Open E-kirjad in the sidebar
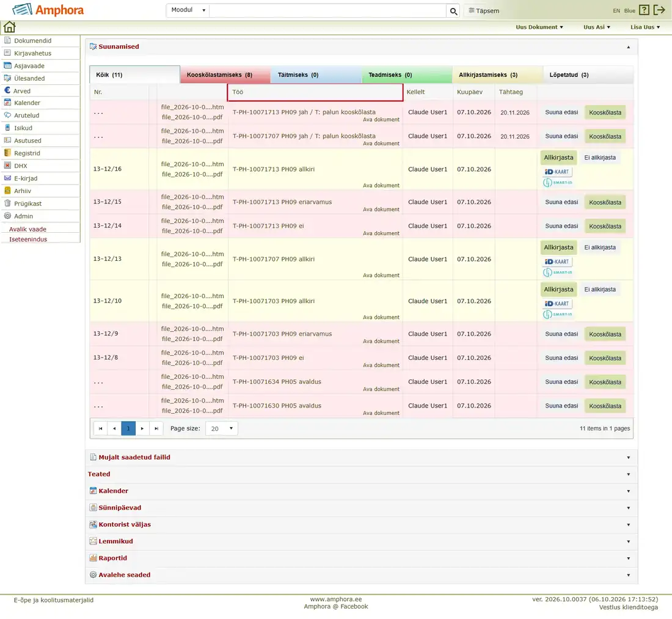Viewport: 672px width, 619px height. coord(26,178)
